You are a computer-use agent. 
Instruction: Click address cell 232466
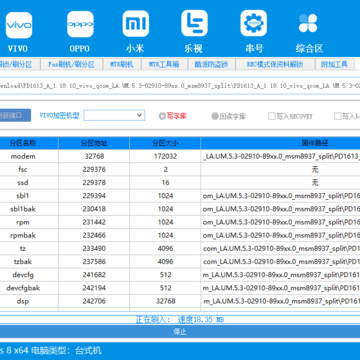pyautogui.click(x=94, y=235)
